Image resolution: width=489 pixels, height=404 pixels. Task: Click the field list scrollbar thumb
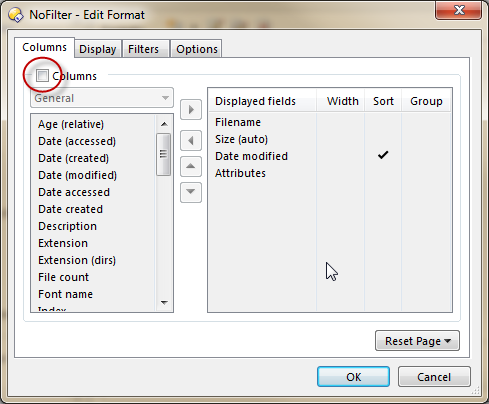pos(163,154)
